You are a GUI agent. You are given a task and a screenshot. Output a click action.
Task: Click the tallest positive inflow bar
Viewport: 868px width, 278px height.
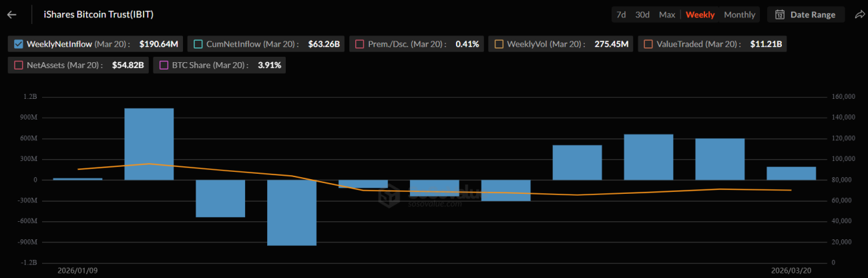(x=149, y=144)
